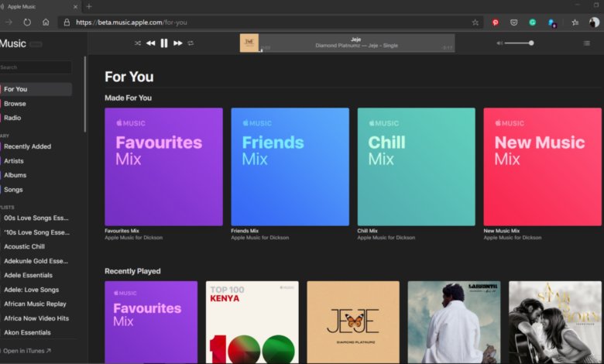
Task: Click the address bar URL
Action: 132,22
